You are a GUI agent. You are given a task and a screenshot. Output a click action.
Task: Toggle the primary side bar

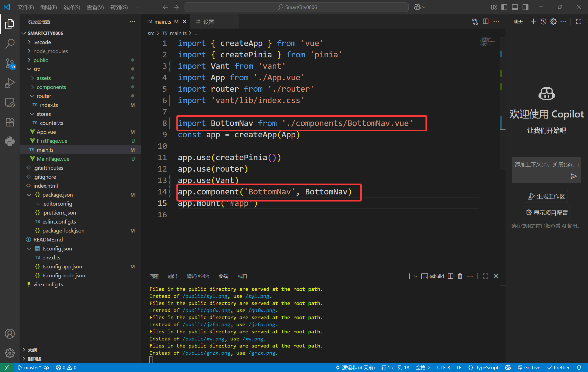pos(504,7)
